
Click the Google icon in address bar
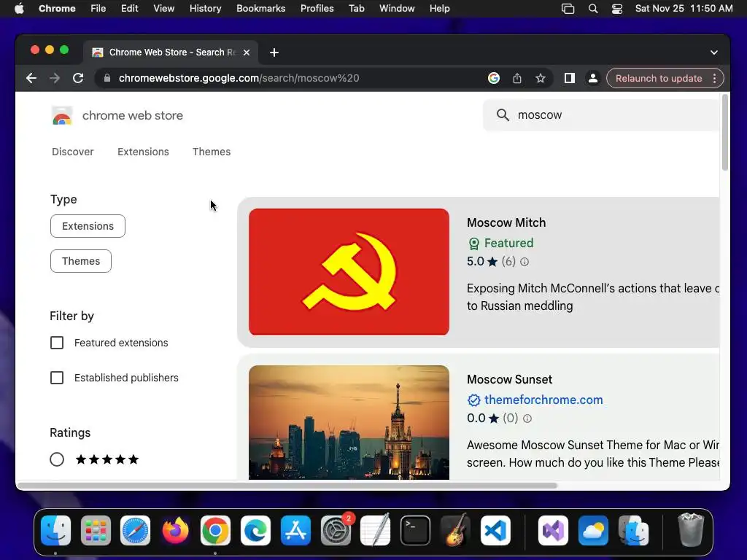pos(494,78)
